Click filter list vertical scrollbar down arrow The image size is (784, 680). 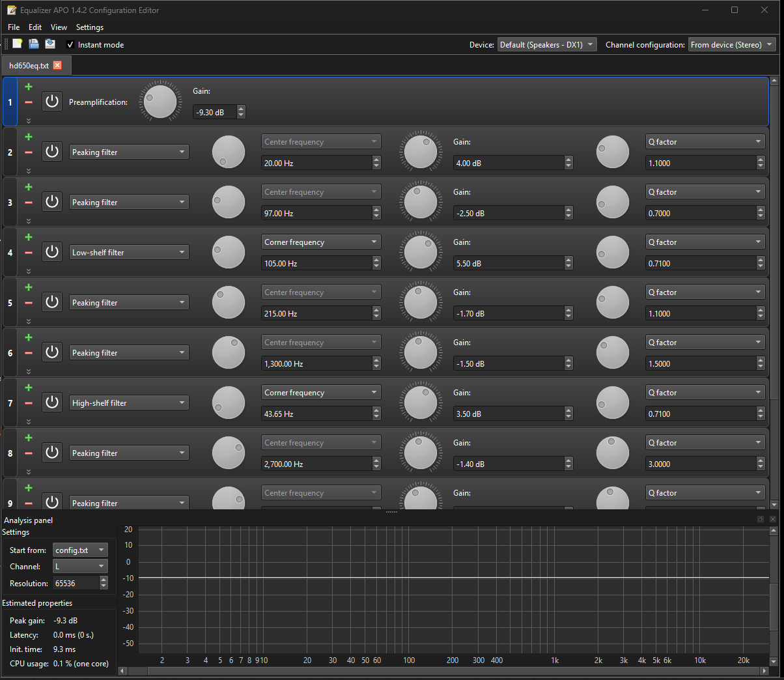point(774,505)
